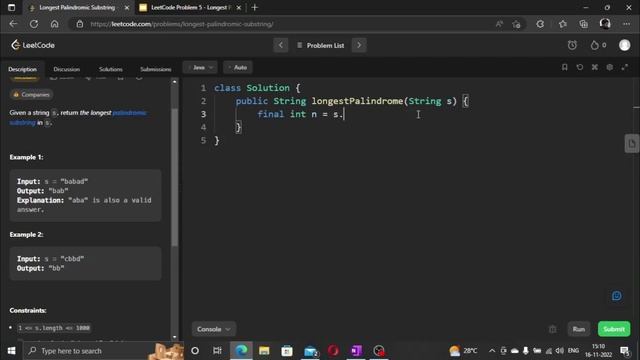Image resolution: width=640 pixels, height=360 pixels.
Task: Select the LeetCode Problem 5 browser tab
Action: click(x=190, y=7)
